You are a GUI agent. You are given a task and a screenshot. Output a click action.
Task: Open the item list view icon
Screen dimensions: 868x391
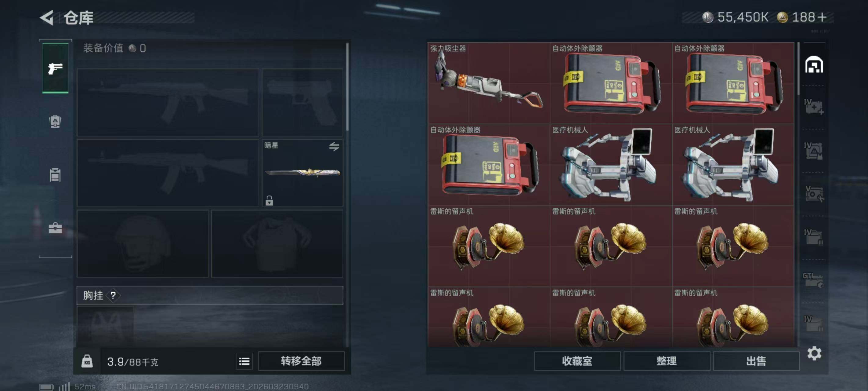pos(244,361)
